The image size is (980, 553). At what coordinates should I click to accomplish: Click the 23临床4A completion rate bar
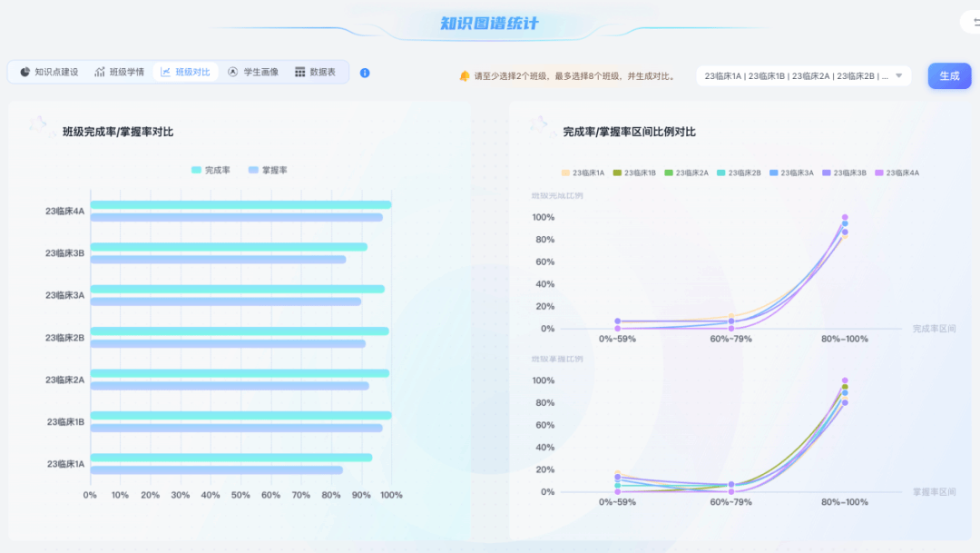pyautogui.click(x=240, y=205)
